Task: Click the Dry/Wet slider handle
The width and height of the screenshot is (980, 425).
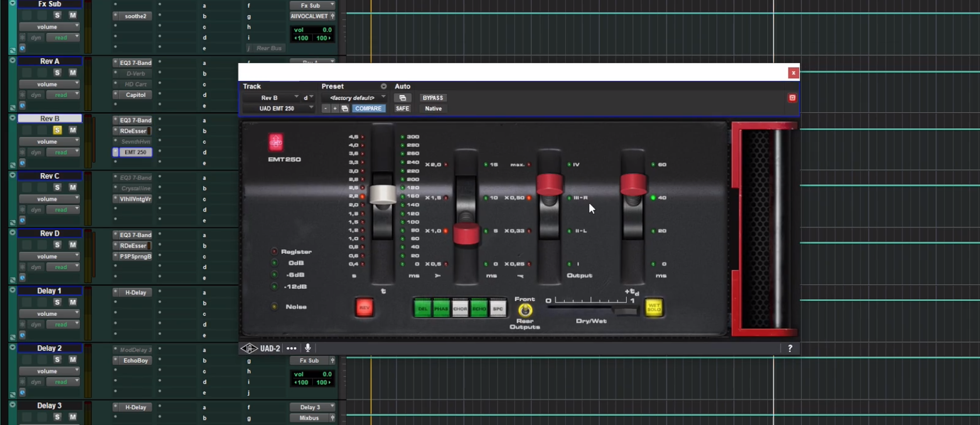Action: click(x=625, y=311)
